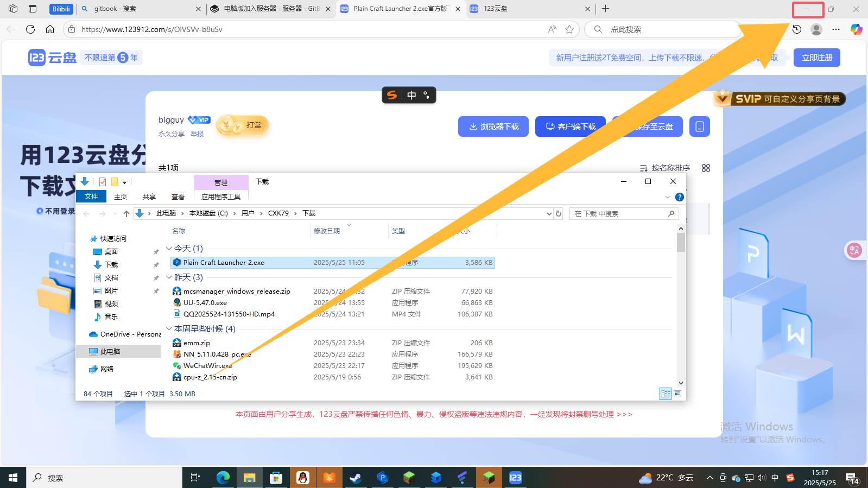Open the taskbar volume icon
This screenshot has height=488, width=868.
(762, 478)
